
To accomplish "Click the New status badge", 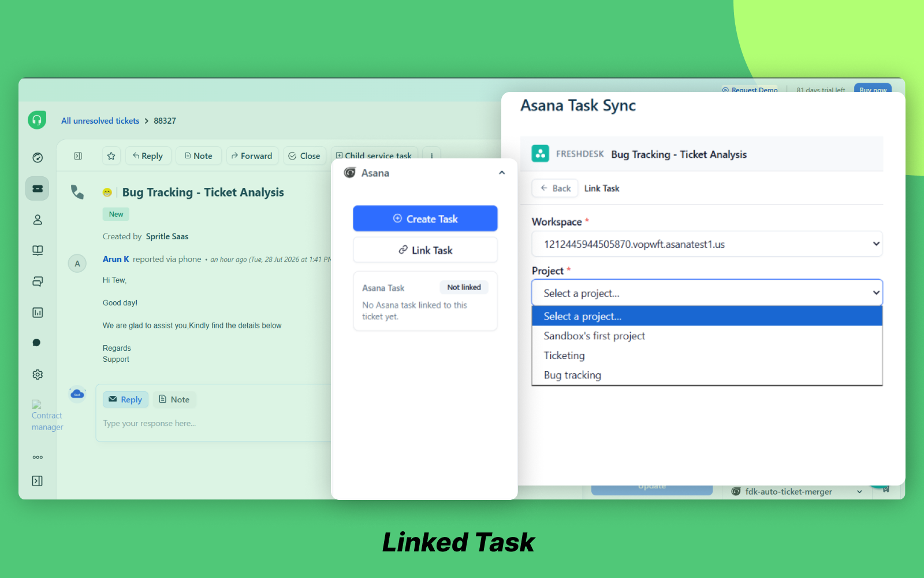I will [116, 214].
